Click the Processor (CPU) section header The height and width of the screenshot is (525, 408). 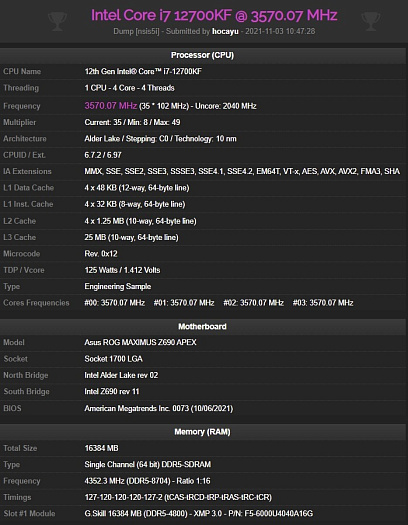coord(202,55)
